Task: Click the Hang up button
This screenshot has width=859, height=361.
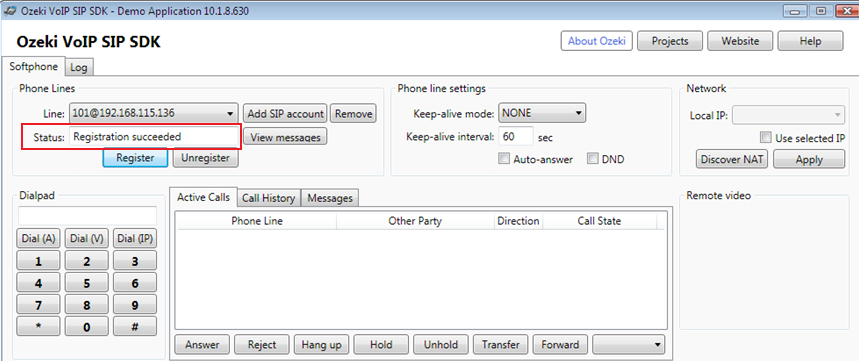Action: coord(322,345)
